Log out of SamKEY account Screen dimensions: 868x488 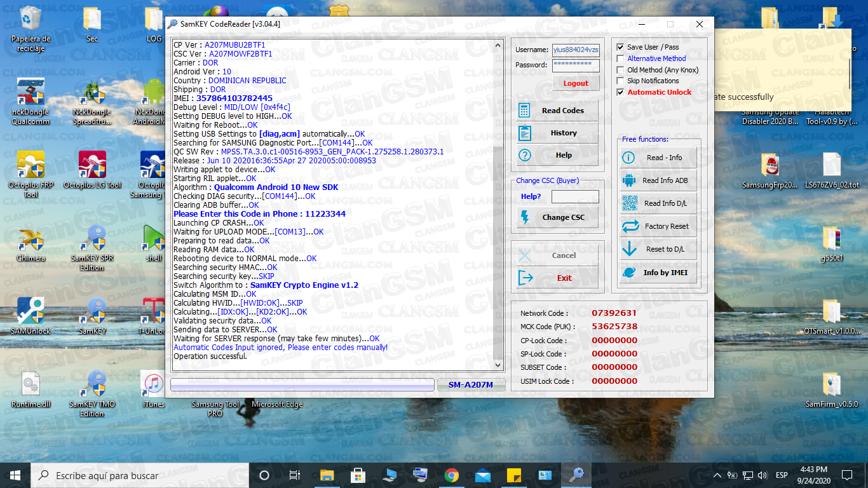click(576, 83)
